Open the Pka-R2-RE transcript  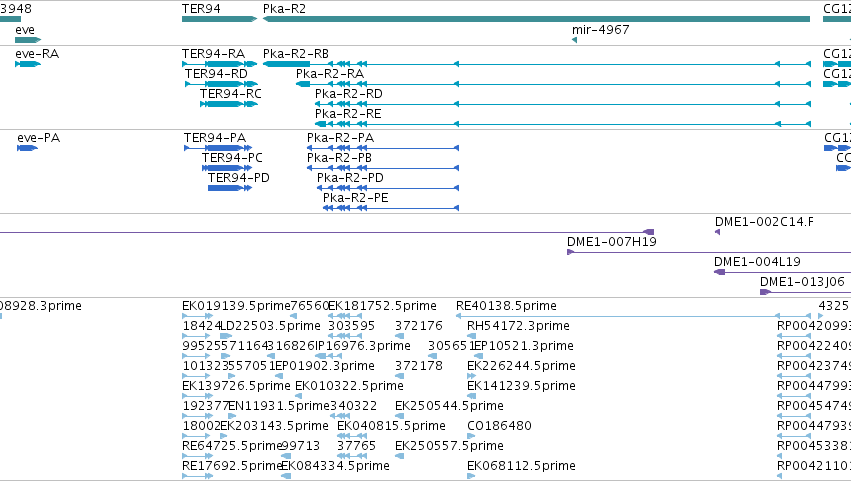tap(562, 124)
